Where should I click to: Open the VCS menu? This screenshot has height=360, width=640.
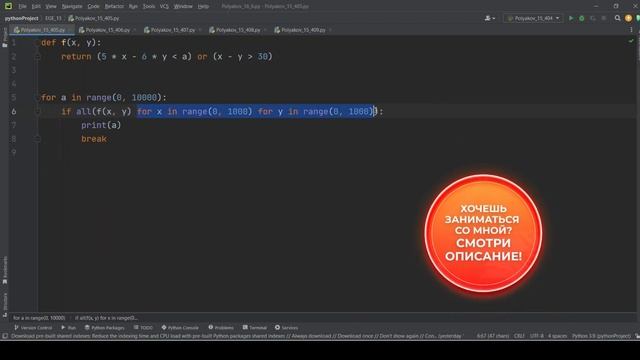click(164, 6)
